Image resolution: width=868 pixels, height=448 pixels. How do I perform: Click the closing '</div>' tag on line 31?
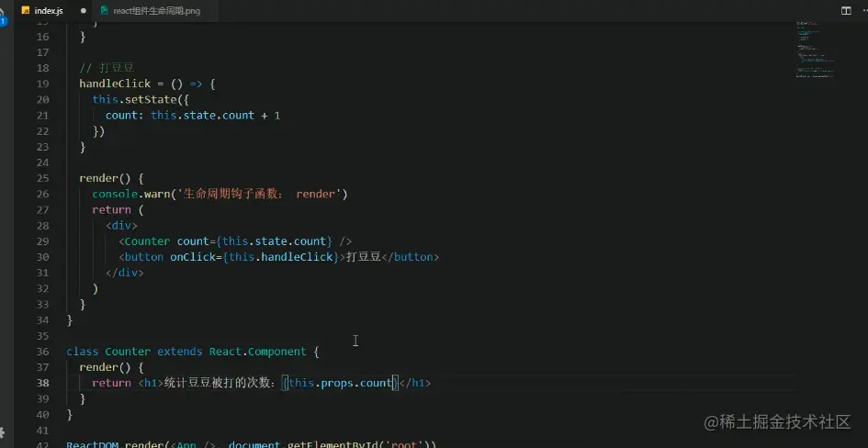(125, 273)
